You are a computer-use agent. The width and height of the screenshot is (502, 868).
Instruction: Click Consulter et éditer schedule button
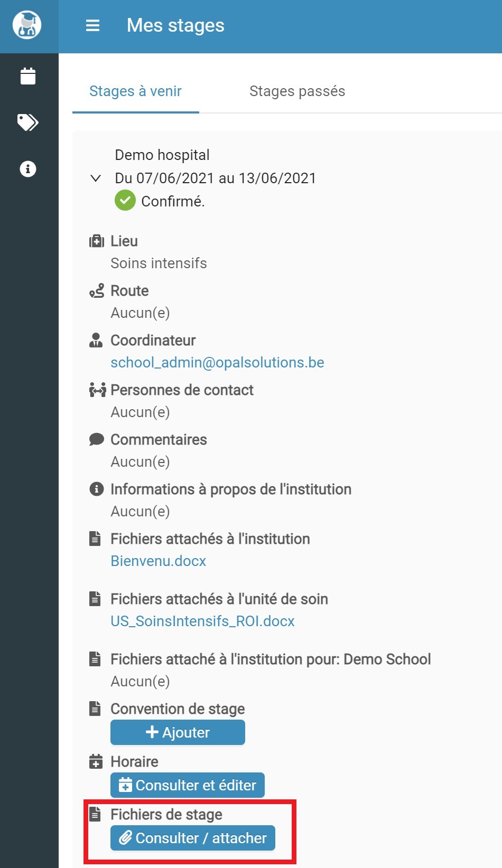pyautogui.click(x=188, y=785)
